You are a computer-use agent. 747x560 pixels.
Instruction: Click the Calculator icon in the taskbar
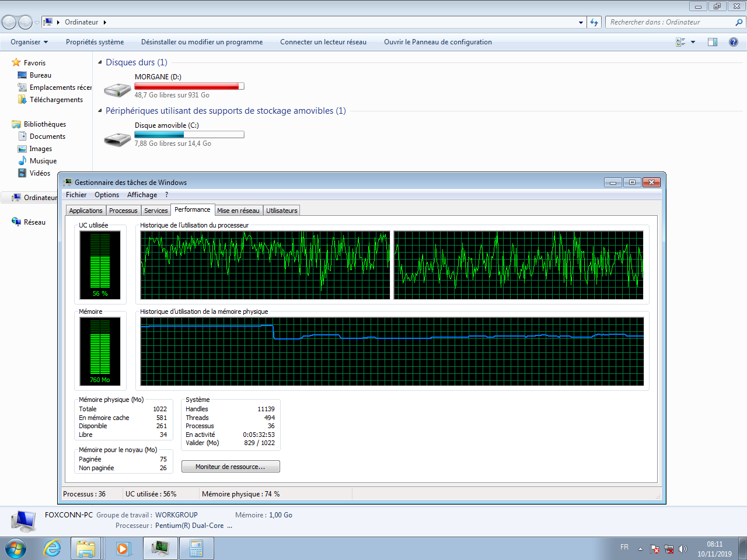pos(196,548)
